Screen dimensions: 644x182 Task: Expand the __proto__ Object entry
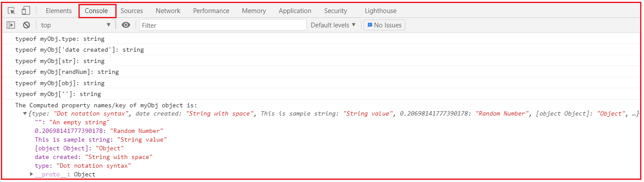(x=32, y=174)
